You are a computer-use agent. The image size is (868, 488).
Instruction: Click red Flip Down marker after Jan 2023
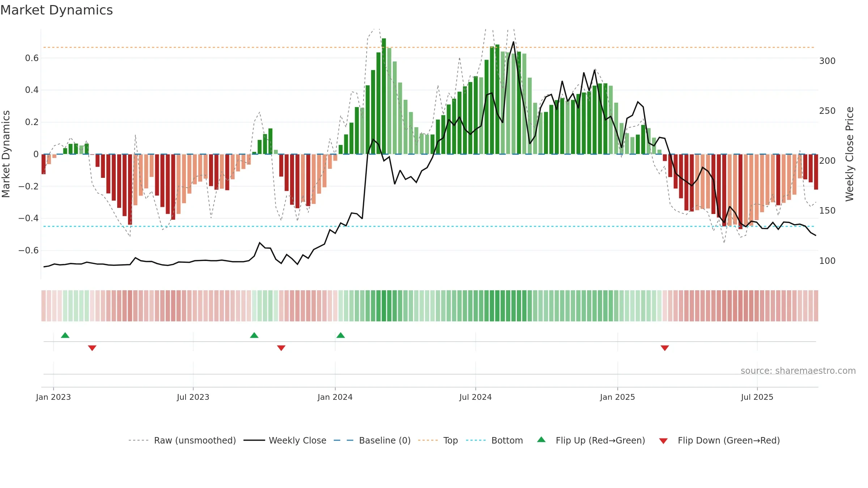(92, 348)
